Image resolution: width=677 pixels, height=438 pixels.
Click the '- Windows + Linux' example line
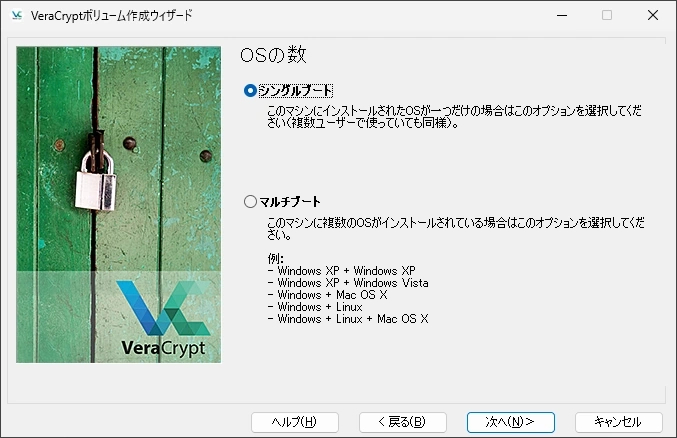coord(315,307)
